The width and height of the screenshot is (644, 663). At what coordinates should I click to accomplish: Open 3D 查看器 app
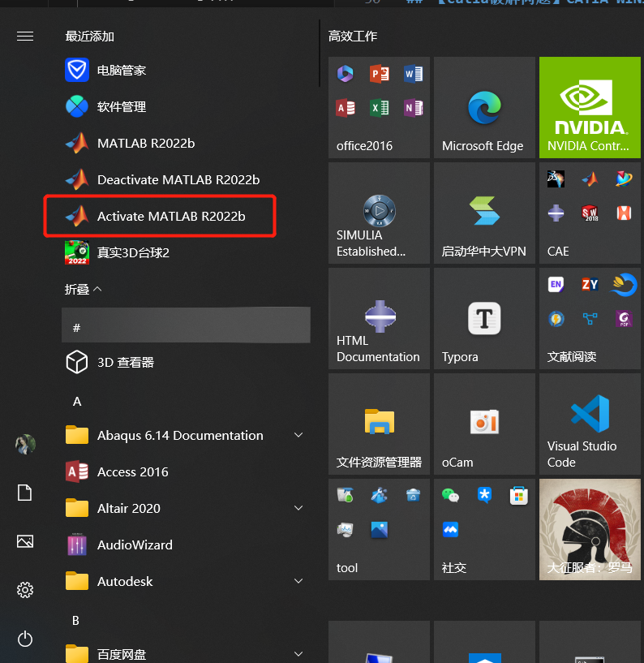click(125, 362)
